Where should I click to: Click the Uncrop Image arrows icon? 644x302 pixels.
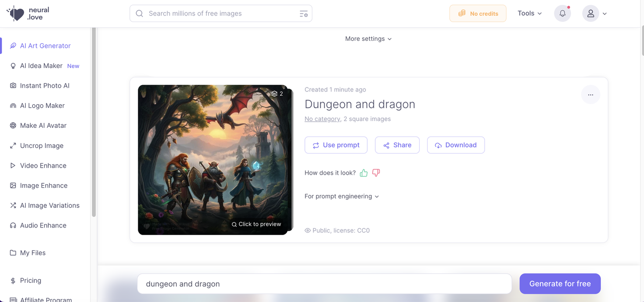[13, 145]
